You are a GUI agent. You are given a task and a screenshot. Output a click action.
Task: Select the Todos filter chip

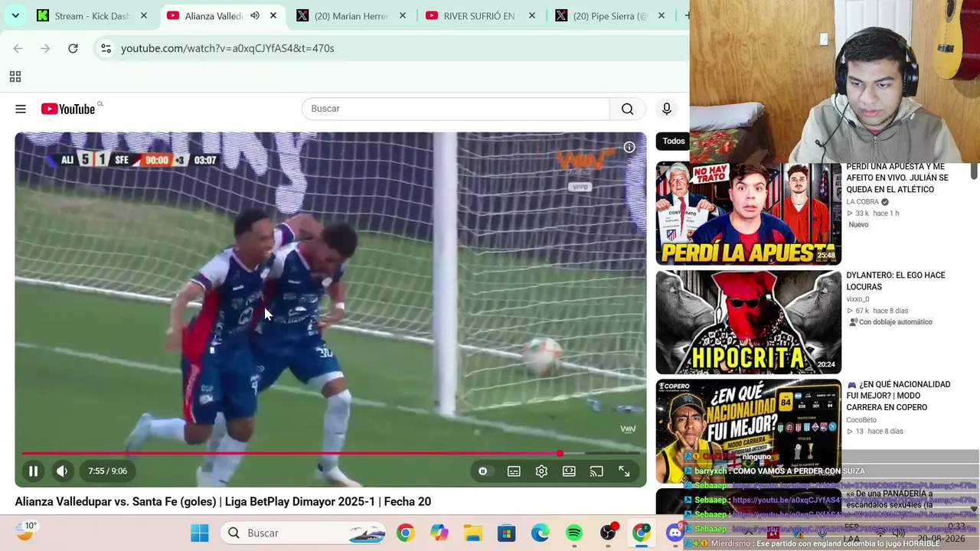point(674,141)
